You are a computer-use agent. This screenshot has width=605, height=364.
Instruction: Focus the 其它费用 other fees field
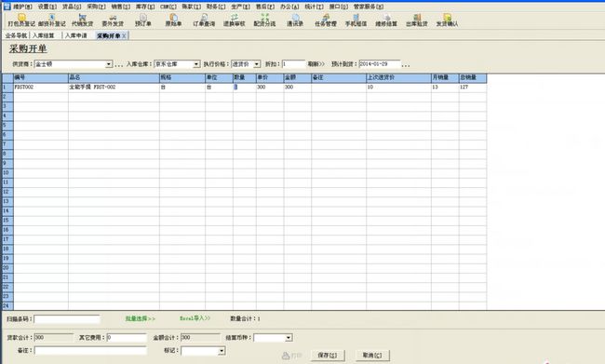(127, 338)
